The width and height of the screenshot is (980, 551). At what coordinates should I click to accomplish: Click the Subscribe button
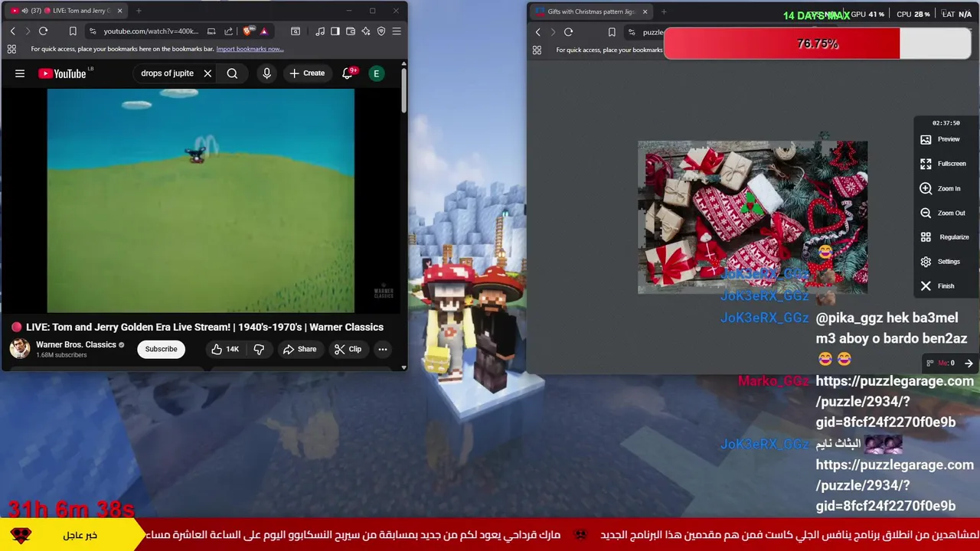coord(161,349)
